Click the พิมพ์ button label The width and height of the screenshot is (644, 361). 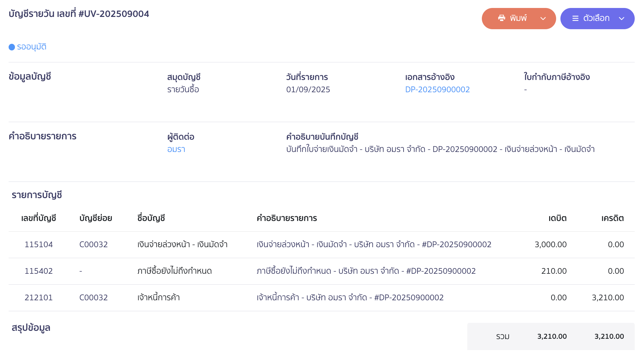pos(518,18)
